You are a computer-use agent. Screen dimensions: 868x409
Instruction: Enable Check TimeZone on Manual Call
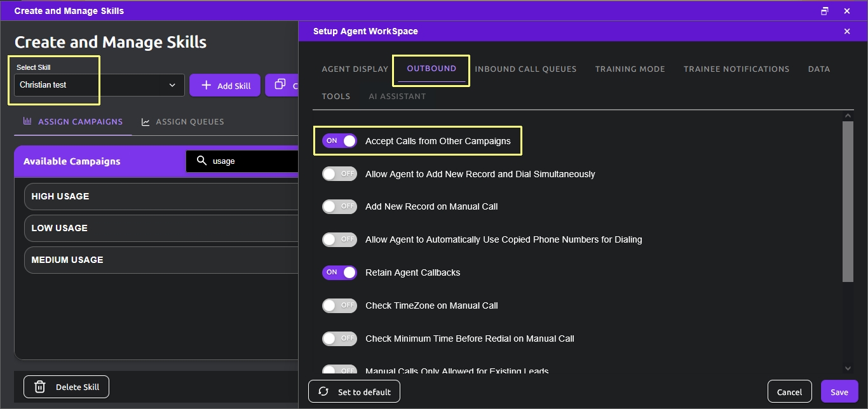(339, 305)
